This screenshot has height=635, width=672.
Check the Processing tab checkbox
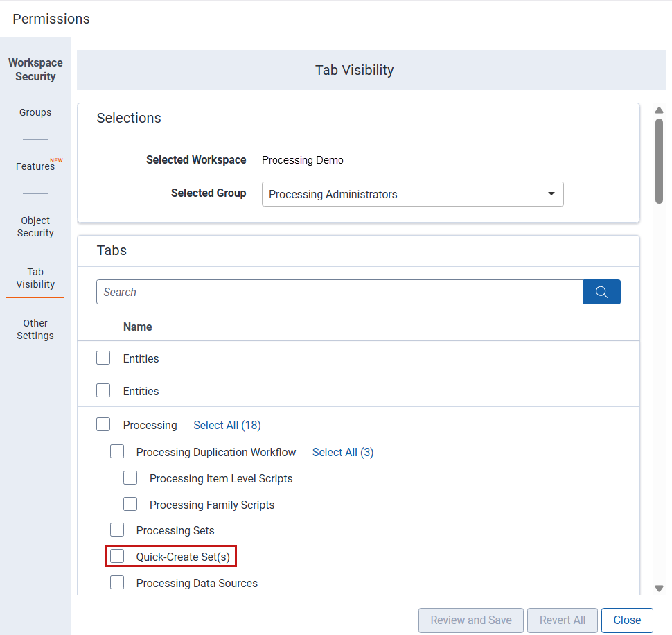click(x=103, y=424)
